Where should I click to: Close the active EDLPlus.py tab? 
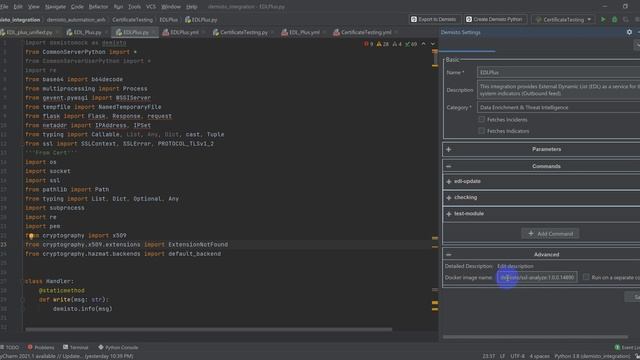pos(153,32)
